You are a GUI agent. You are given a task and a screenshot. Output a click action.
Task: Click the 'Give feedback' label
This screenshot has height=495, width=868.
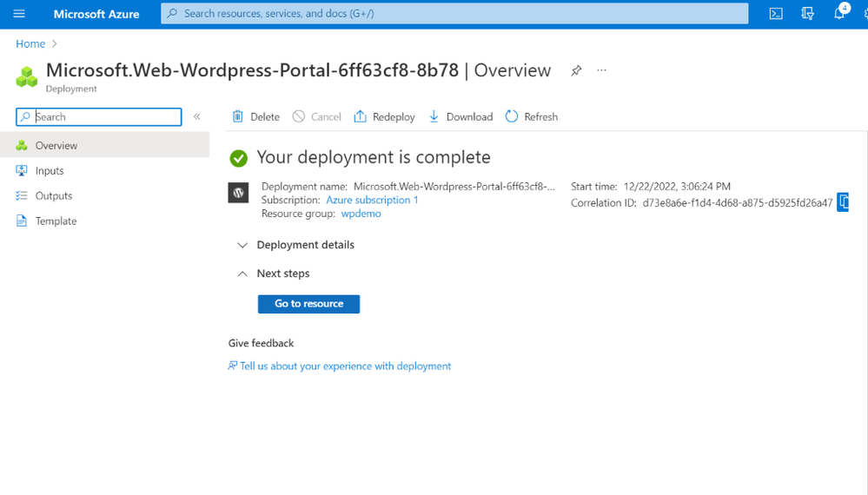click(x=262, y=343)
